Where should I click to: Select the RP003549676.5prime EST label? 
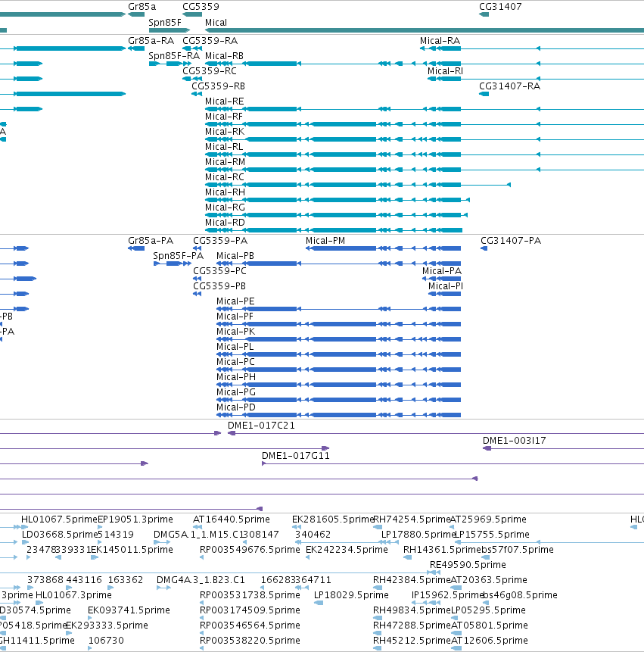click(250, 550)
